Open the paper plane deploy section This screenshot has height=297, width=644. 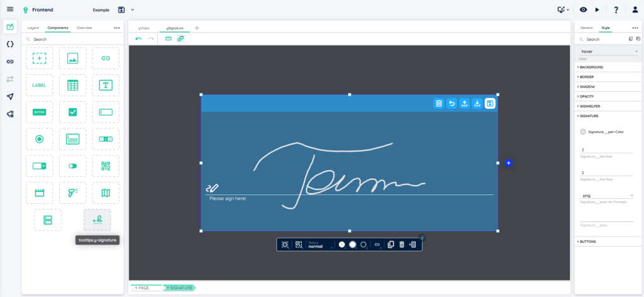pos(10,96)
